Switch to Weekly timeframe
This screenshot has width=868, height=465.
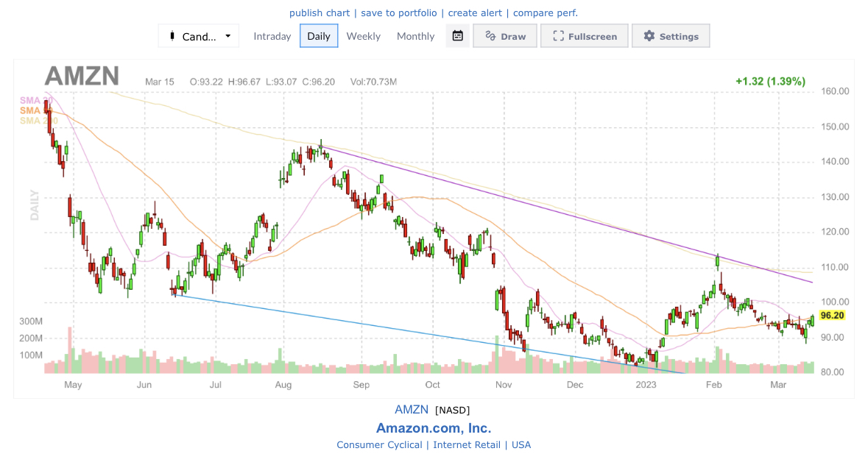pos(364,36)
